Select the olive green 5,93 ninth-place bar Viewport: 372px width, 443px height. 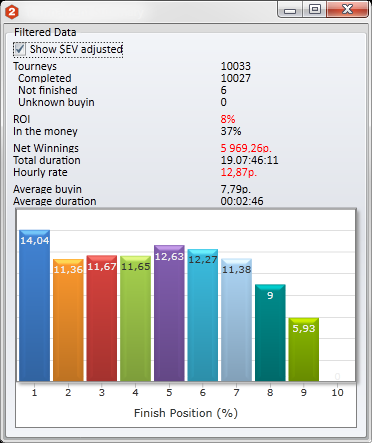point(304,349)
